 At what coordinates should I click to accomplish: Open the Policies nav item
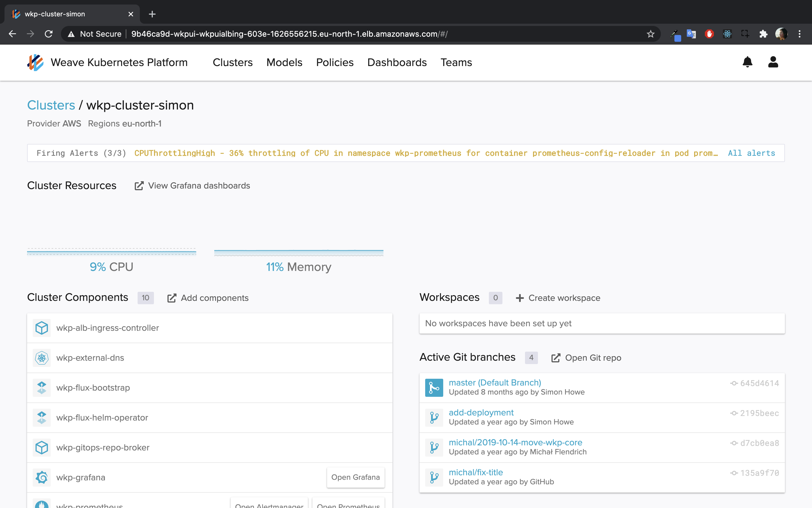(335, 62)
